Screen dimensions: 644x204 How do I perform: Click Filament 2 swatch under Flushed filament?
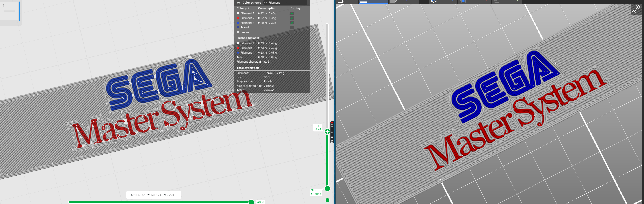(x=238, y=48)
